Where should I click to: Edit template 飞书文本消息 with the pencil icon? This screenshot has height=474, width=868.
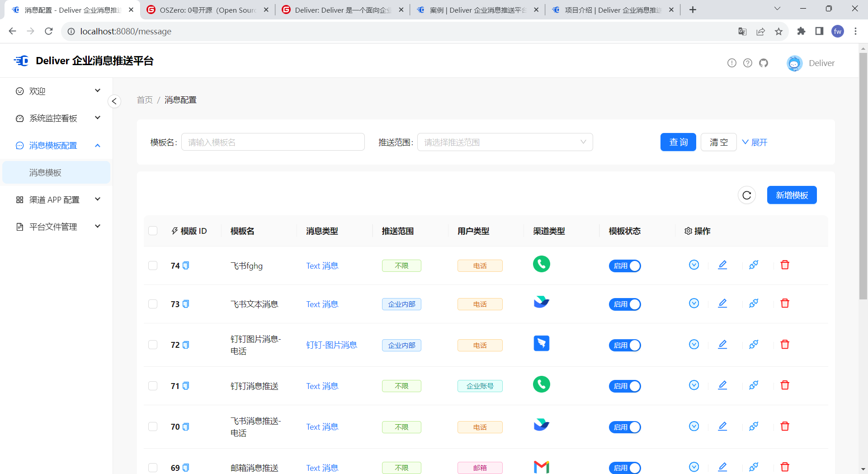[x=722, y=303]
